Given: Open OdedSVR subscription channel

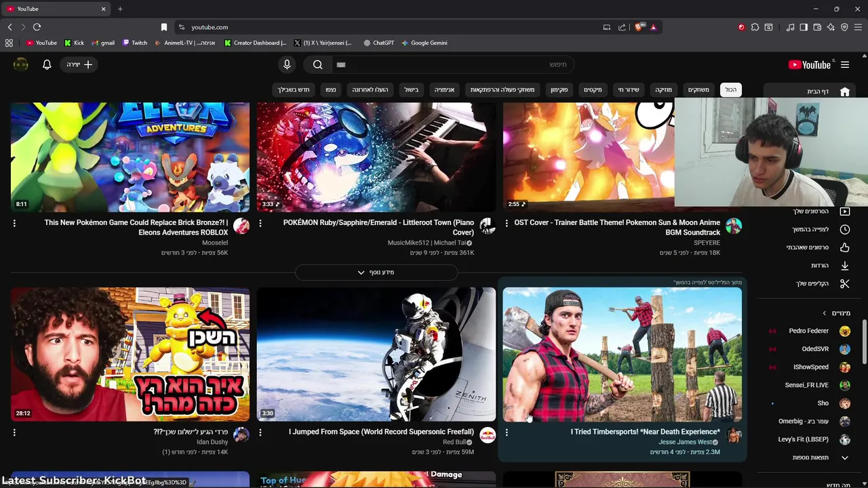Looking at the screenshot, I should (x=808, y=349).
